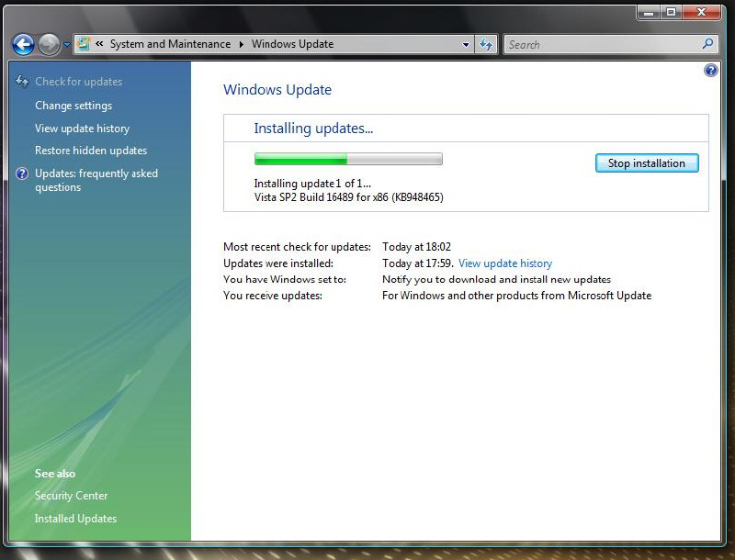Click Installing update 1 of 1 text
735x560 pixels.
pos(312,184)
